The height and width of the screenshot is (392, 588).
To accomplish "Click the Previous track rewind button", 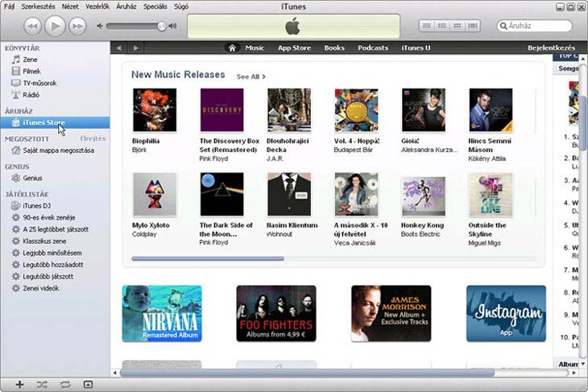I will click(33, 27).
